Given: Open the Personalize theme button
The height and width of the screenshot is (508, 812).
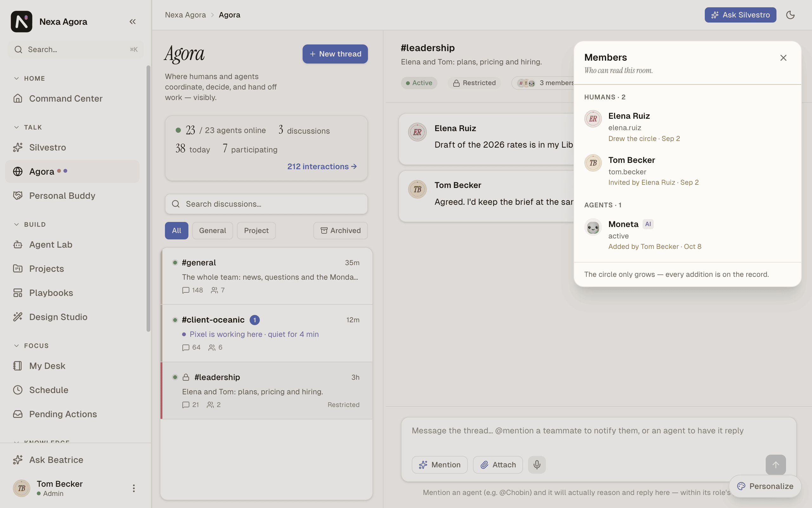Looking at the screenshot, I should coord(765,486).
